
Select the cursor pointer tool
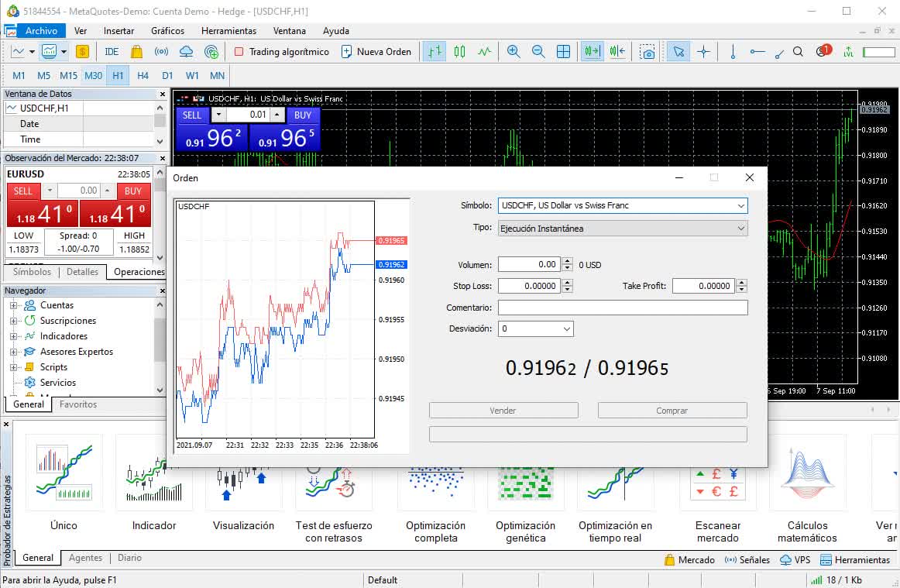point(678,52)
